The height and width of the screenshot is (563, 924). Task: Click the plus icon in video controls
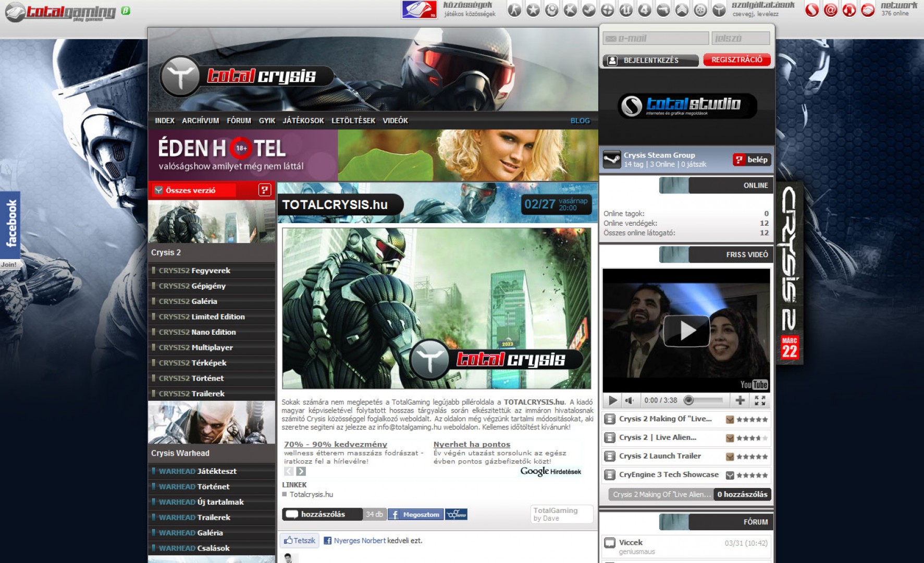click(740, 400)
